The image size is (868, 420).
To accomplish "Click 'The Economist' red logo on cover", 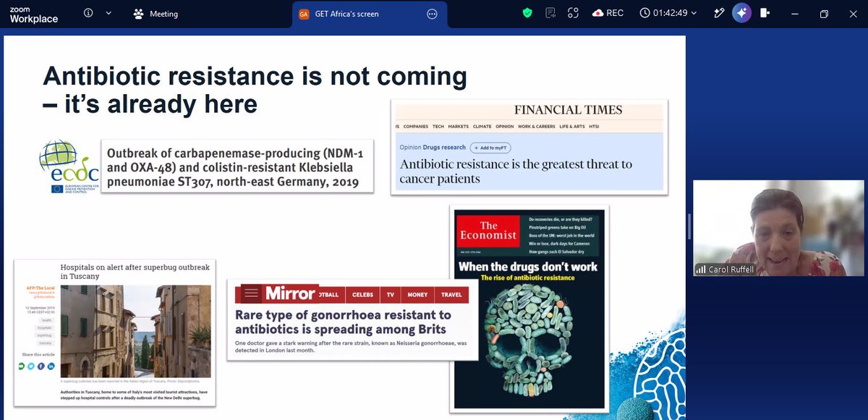I will pyautogui.click(x=488, y=230).
